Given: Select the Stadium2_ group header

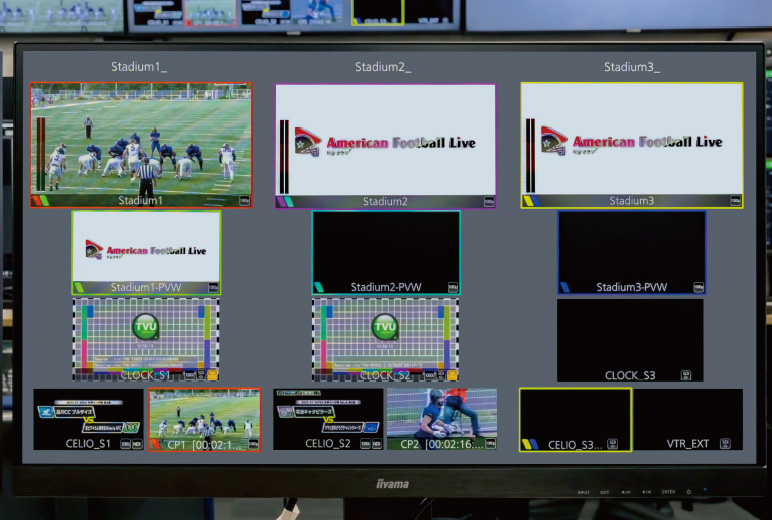Looking at the screenshot, I should point(383,67).
